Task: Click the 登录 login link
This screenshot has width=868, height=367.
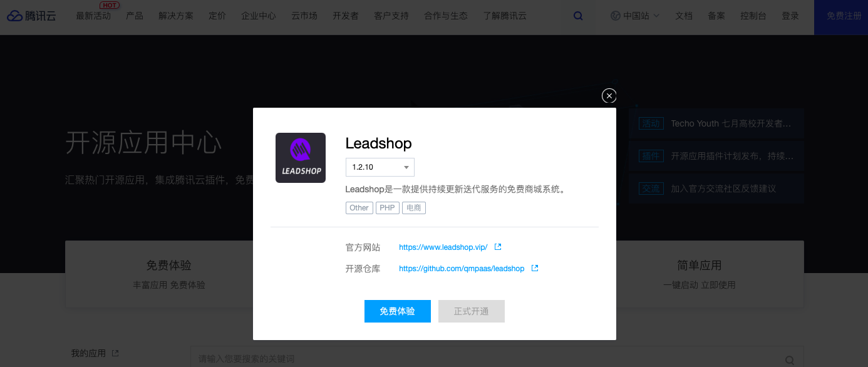Action: (790, 16)
